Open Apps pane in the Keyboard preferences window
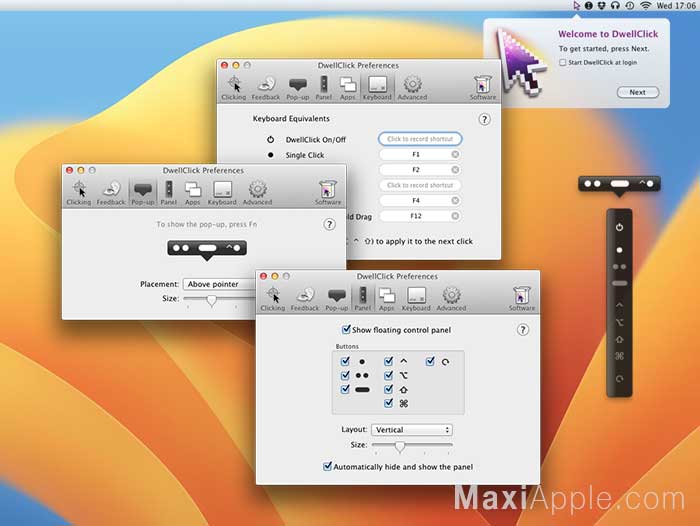700x526 pixels. click(x=347, y=88)
